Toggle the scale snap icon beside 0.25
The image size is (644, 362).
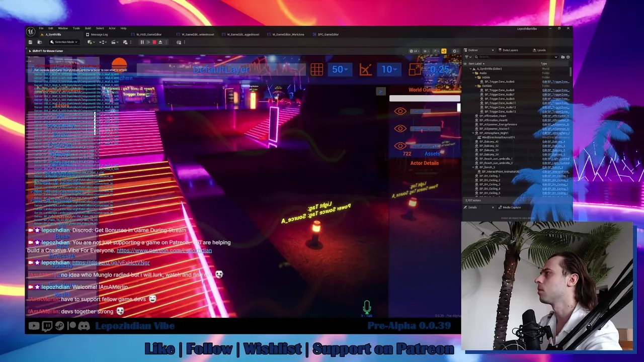(415, 69)
